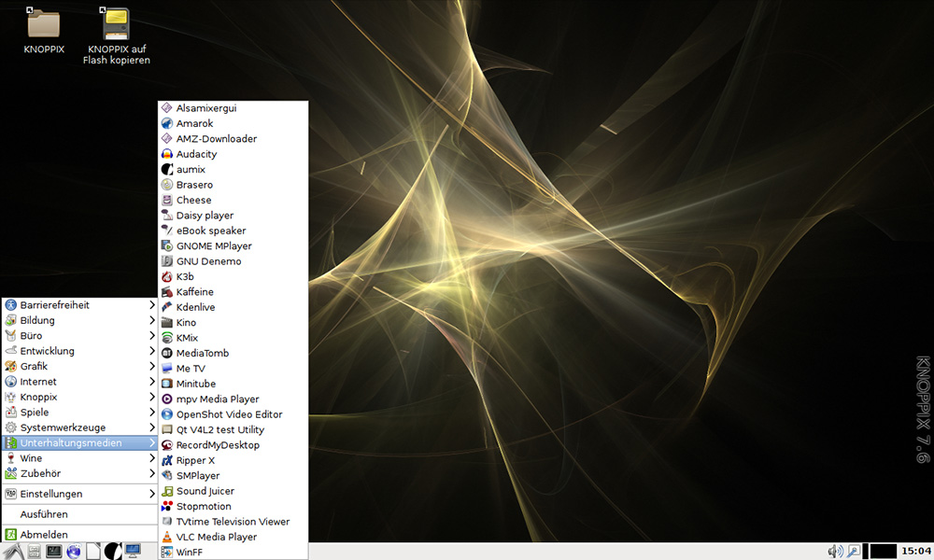Launch MediaTomb icon
The width and height of the screenshot is (934, 560).
pyautogui.click(x=167, y=354)
